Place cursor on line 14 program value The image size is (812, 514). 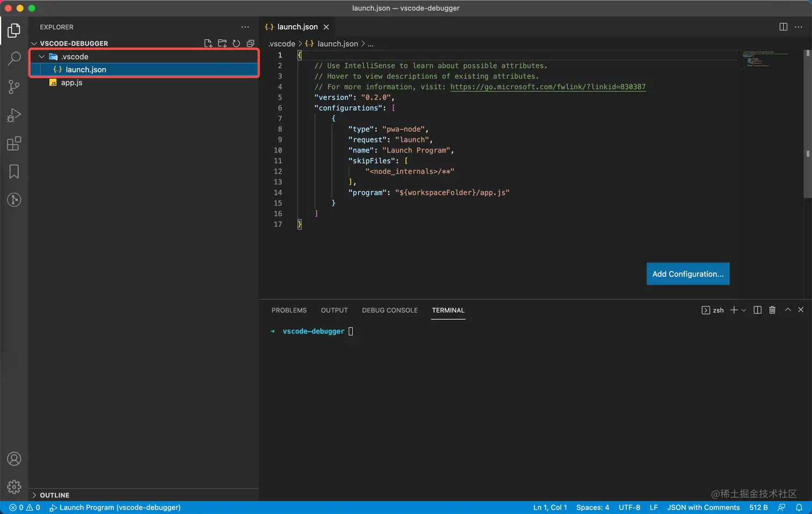452,193
